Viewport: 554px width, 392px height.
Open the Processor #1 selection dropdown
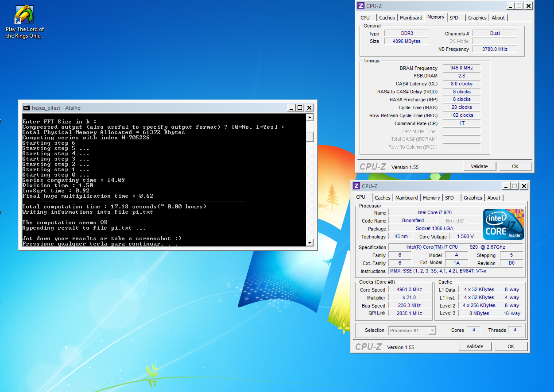[412, 330]
